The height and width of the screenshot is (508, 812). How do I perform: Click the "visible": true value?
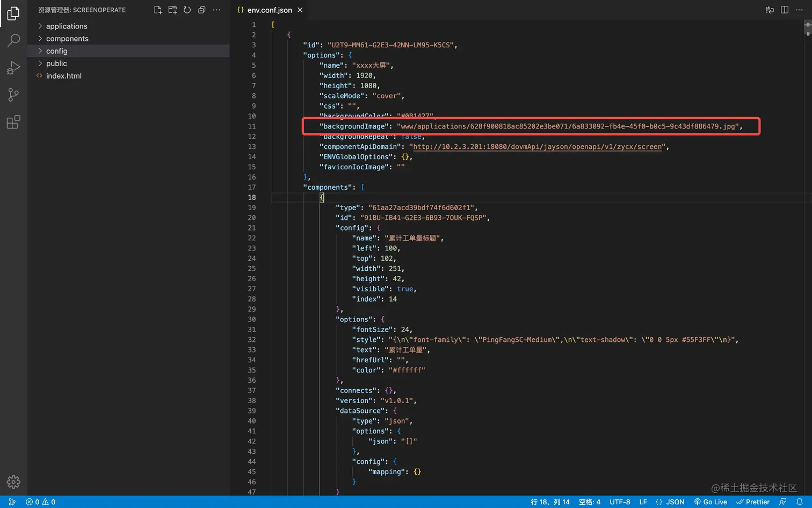[405, 289]
